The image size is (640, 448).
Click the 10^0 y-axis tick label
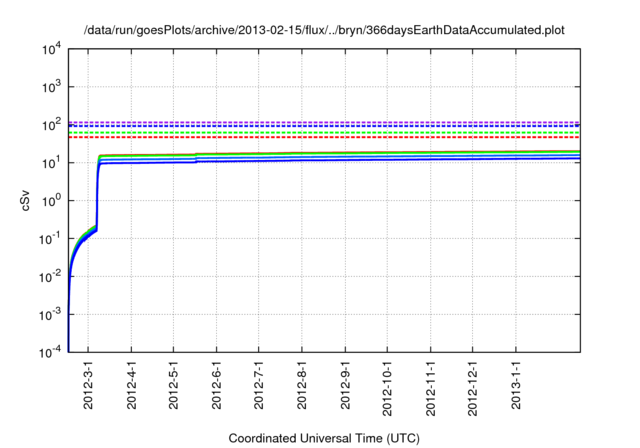tap(51, 201)
